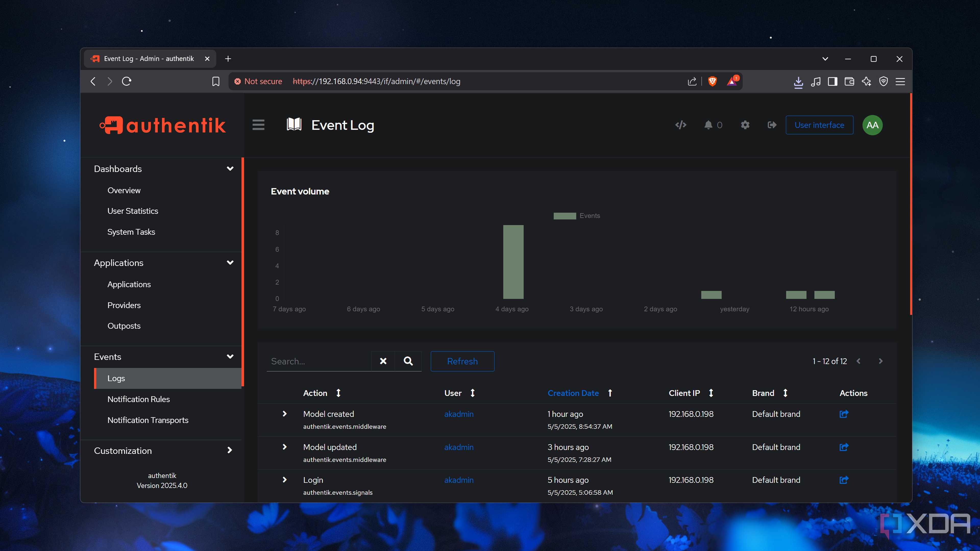This screenshot has width=980, height=551.
Task: Expand the Model created event row
Action: (285, 414)
